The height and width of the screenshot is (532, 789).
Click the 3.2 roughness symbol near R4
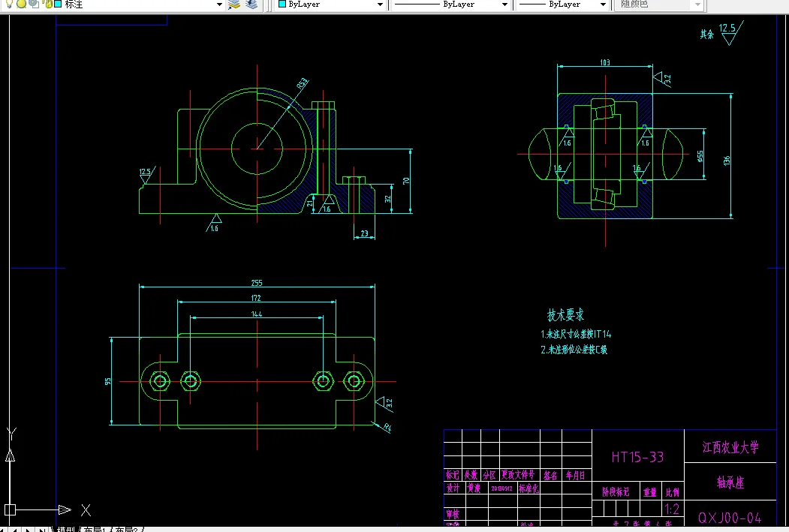[x=385, y=404]
